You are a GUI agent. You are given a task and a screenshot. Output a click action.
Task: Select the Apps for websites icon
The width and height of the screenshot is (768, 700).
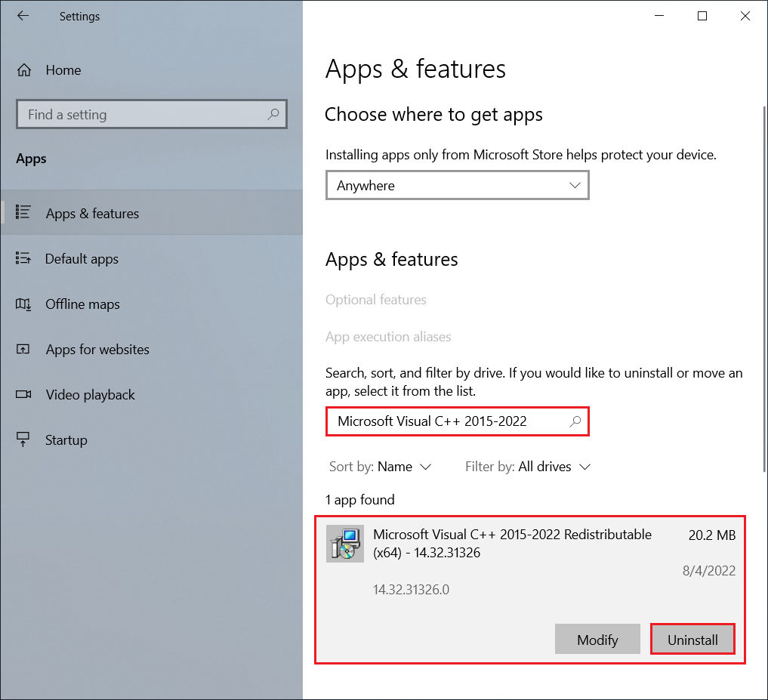pyautogui.click(x=23, y=350)
